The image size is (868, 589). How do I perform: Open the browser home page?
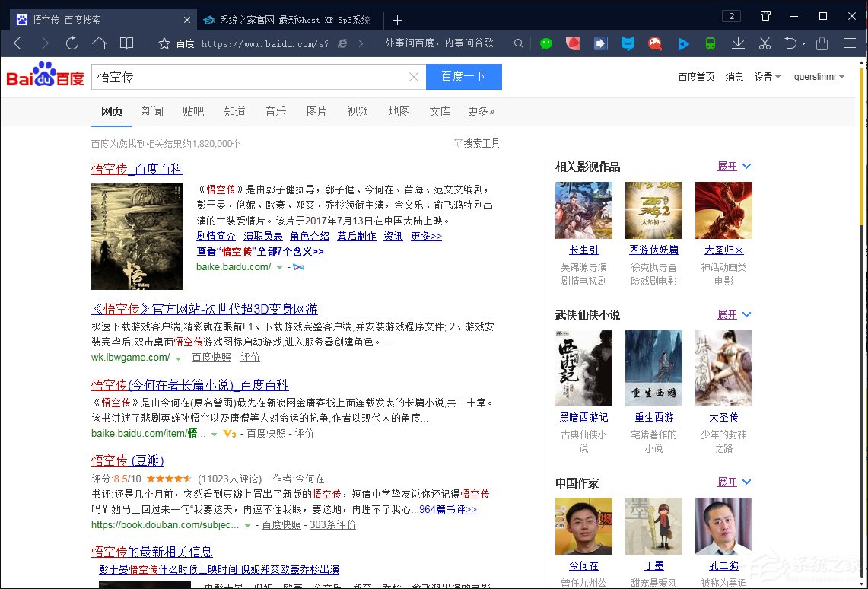point(99,43)
